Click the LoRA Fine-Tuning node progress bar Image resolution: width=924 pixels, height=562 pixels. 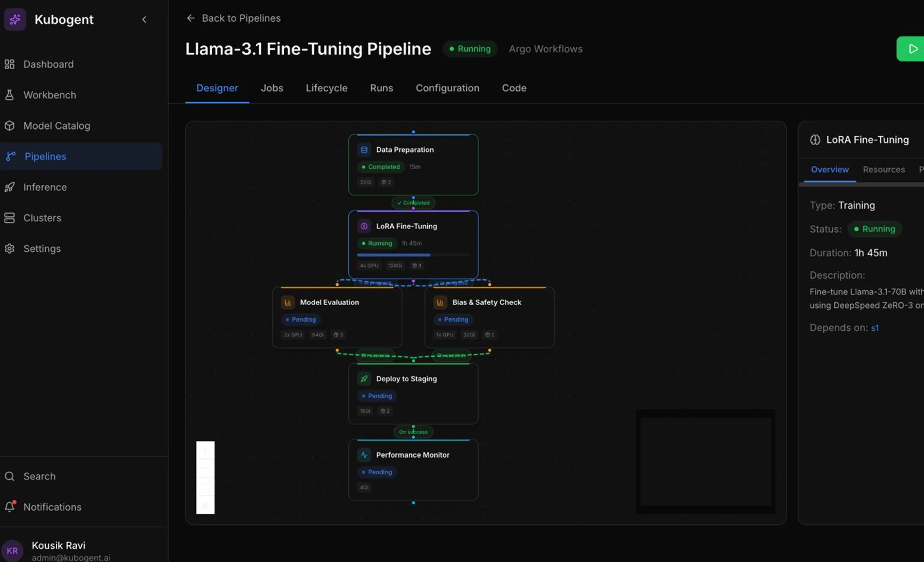(413, 255)
